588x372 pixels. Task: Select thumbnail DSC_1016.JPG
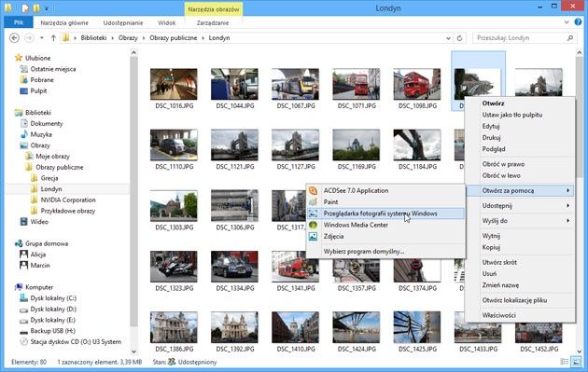(x=174, y=89)
